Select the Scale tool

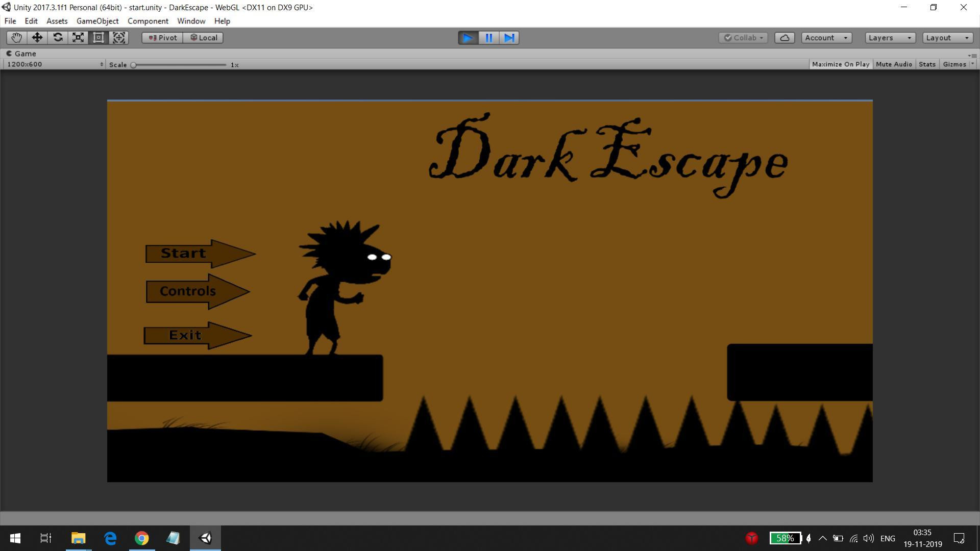pyautogui.click(x=78, y=38)
